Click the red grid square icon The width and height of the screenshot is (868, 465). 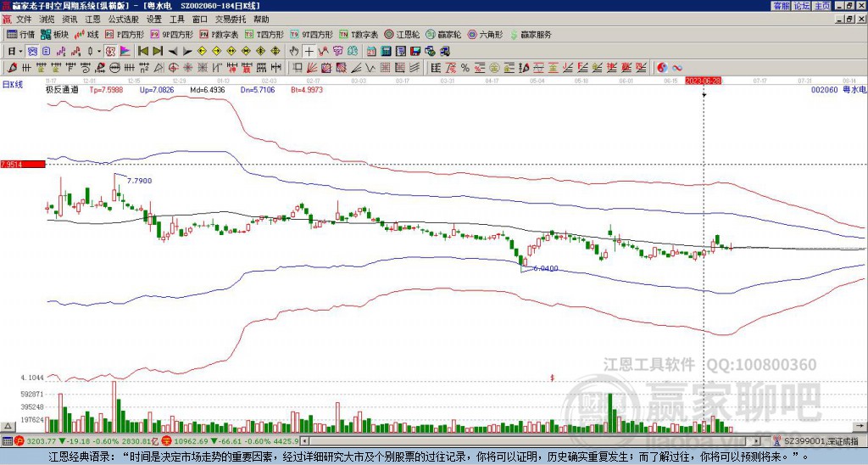(385, 68)
